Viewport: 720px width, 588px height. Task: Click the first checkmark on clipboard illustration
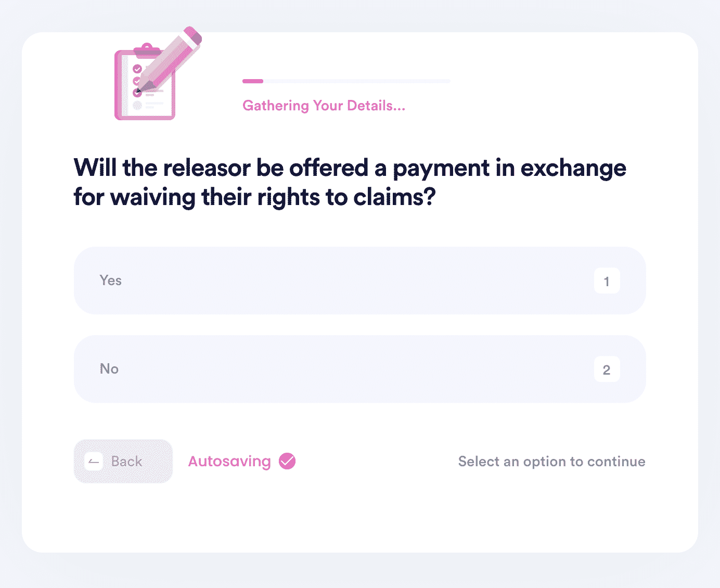tap(137, 69)
